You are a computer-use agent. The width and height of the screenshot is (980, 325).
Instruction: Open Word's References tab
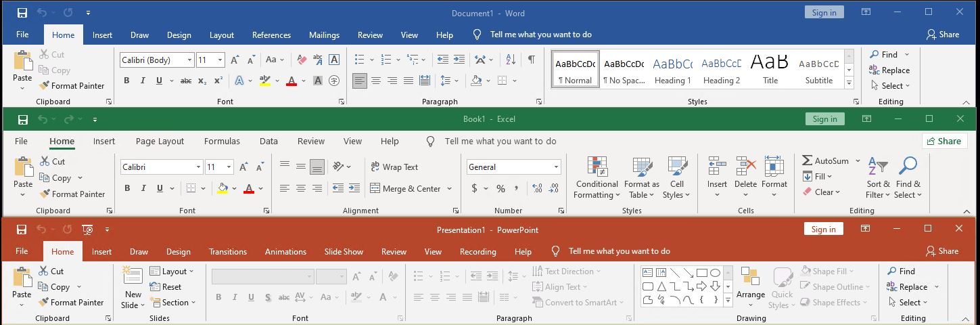271,35
